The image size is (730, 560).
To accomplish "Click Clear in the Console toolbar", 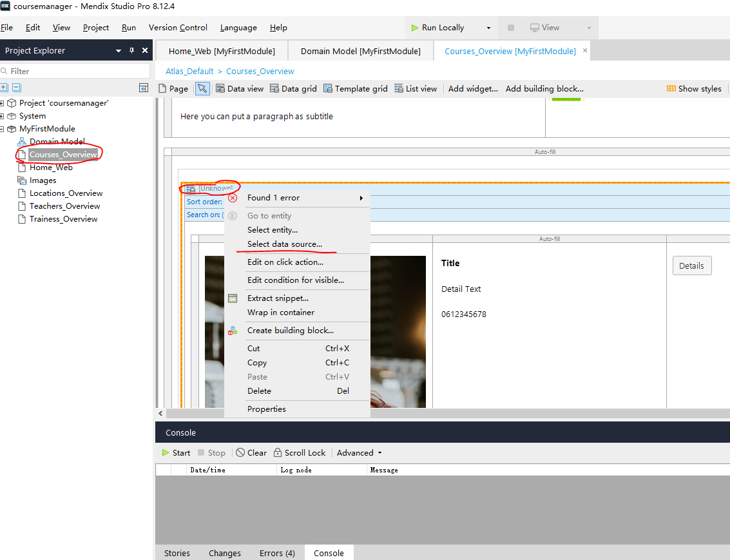I will click(251, 453).
